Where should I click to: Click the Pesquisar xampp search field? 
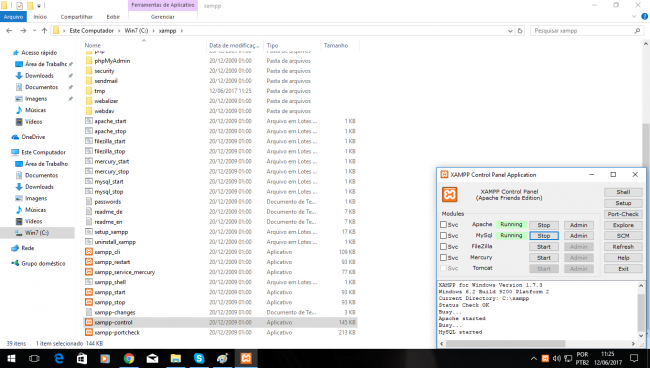pyautogui.click(x=586, y=31)
